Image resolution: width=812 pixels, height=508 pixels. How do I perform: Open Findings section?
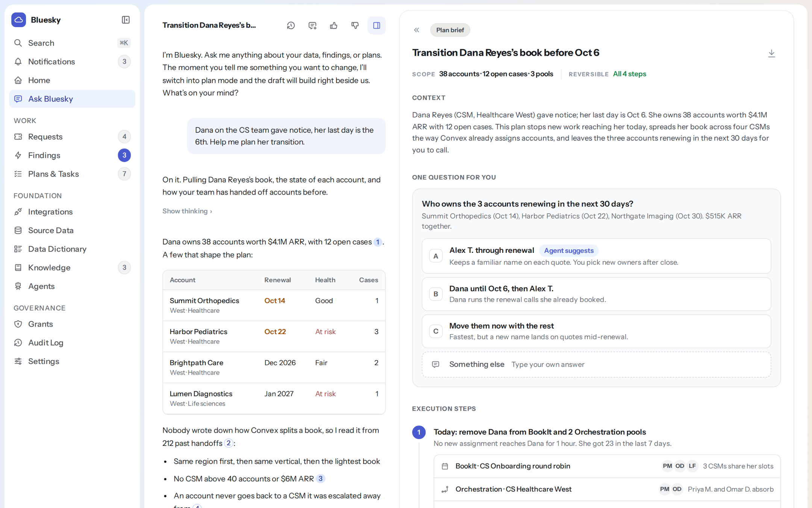pos(72,155)
